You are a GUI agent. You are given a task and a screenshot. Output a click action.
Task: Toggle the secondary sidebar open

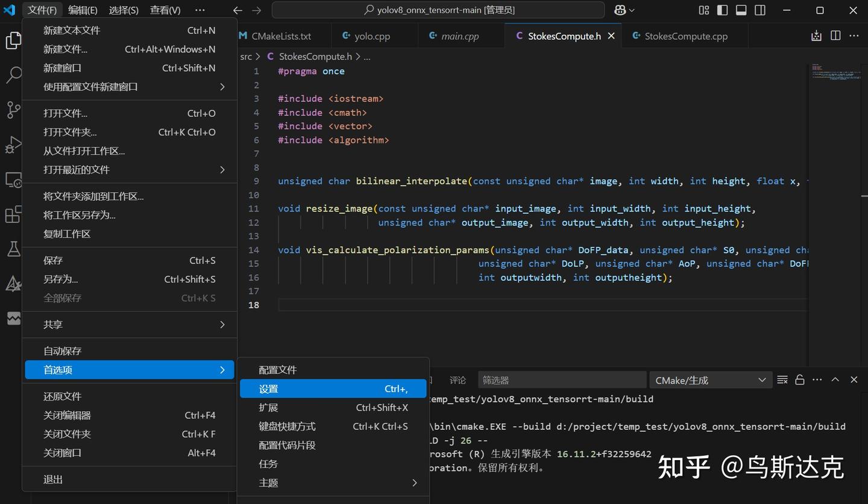(760, 10)
